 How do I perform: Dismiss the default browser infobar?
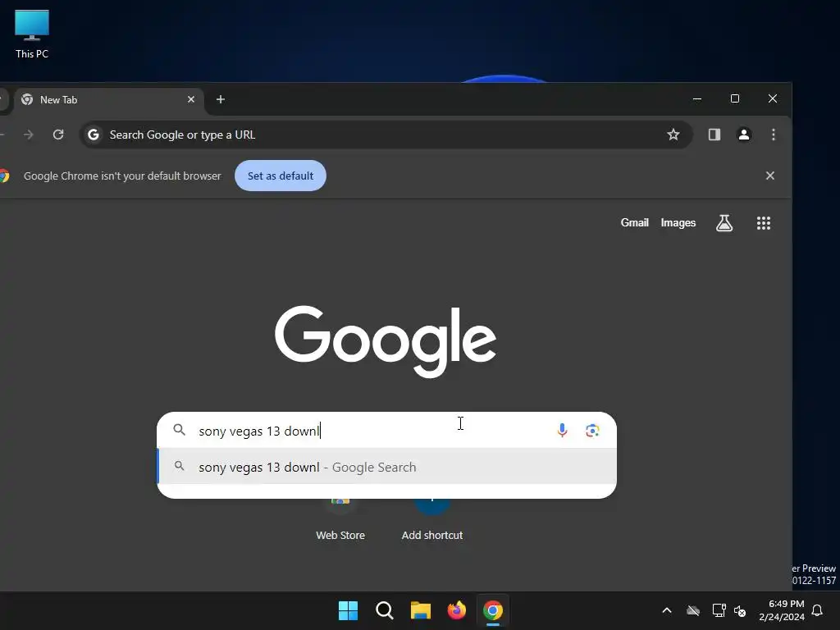tap(769, 176)
